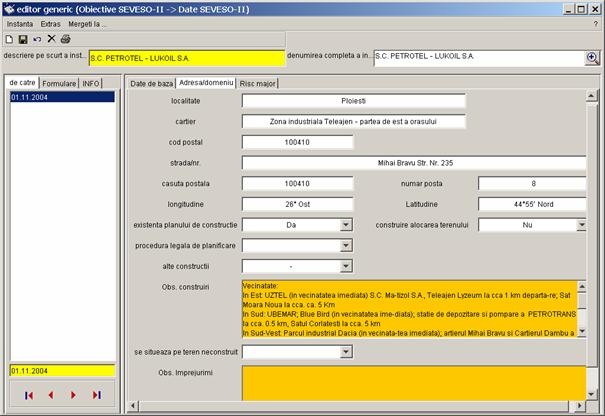Click the Print toolbar icon
The width and height of the screenshot is (605, 416).
(65, 38)
